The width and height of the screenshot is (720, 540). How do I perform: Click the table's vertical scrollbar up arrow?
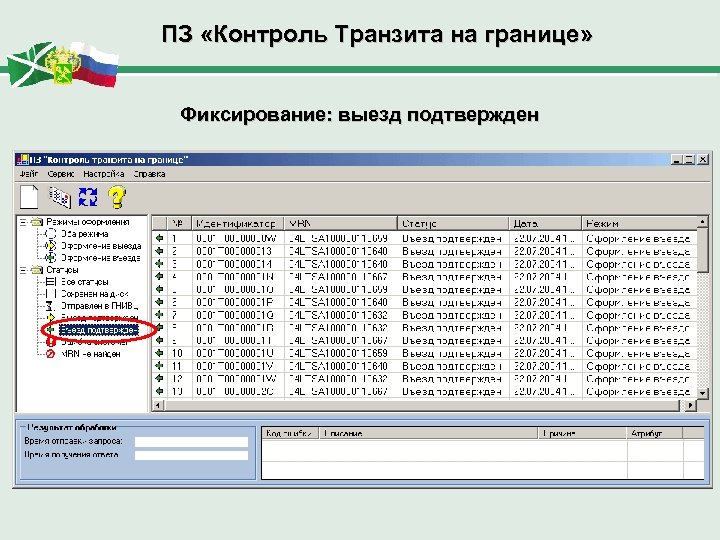[703, 222]
